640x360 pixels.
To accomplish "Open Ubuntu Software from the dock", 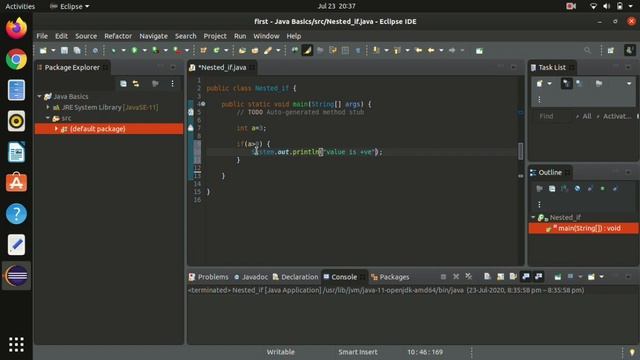I will coord(16,182).
